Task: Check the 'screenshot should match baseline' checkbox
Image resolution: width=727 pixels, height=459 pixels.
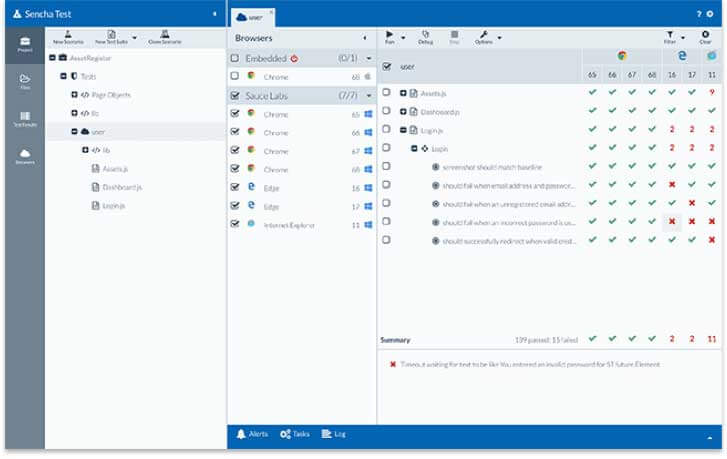Action: (x=386, y=166)
